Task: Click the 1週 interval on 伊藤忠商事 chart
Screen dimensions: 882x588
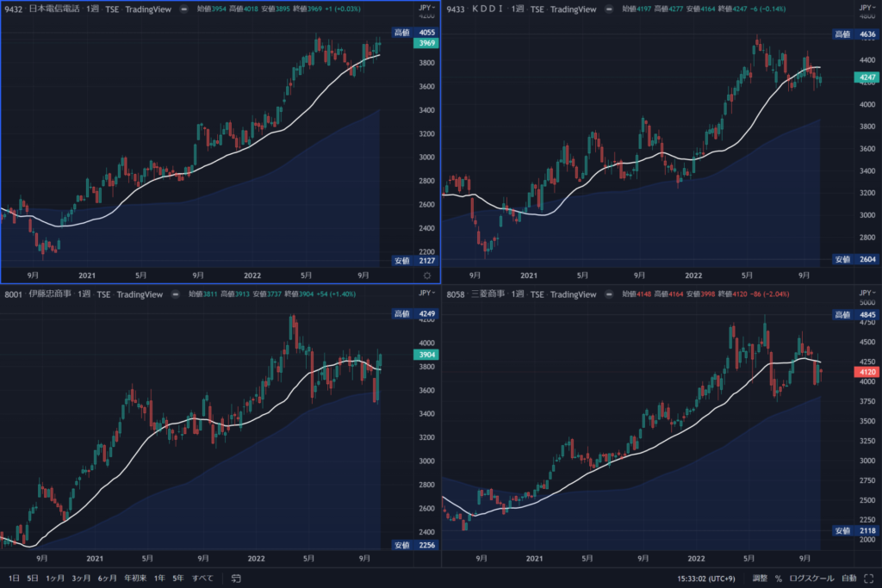Action: coord(84,294)
